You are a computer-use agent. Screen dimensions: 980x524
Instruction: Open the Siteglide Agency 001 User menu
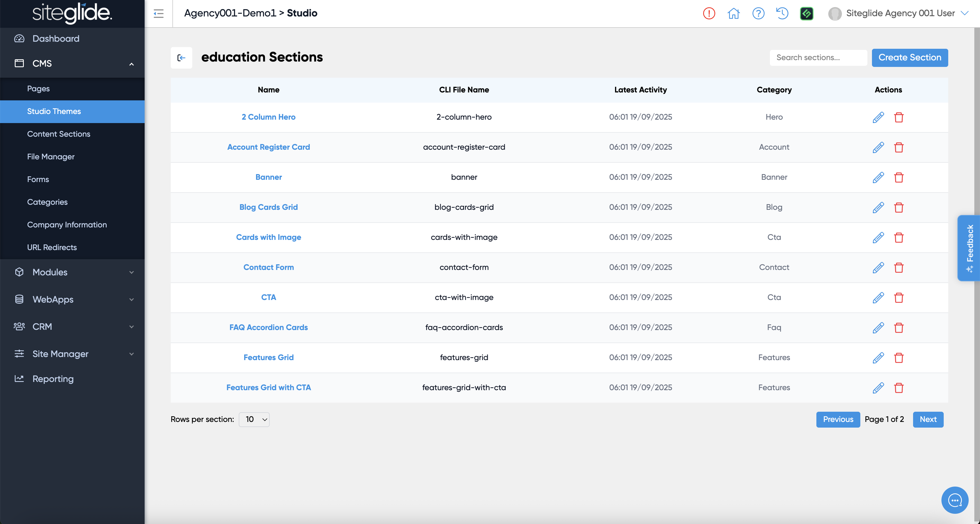[900, 13]
